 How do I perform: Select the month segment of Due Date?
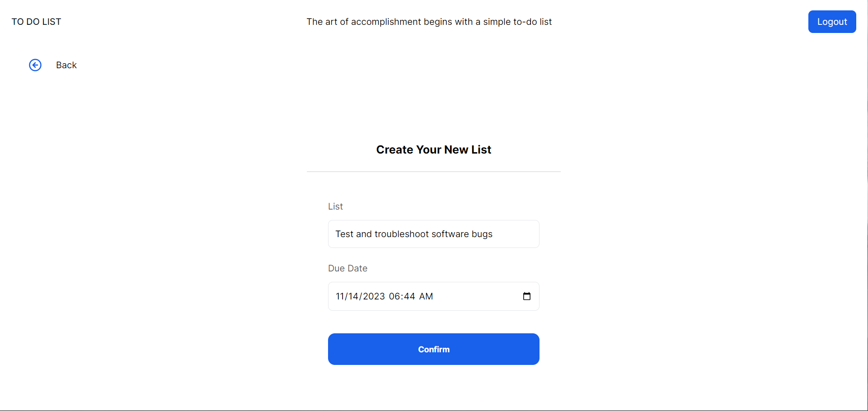(339, 296)
